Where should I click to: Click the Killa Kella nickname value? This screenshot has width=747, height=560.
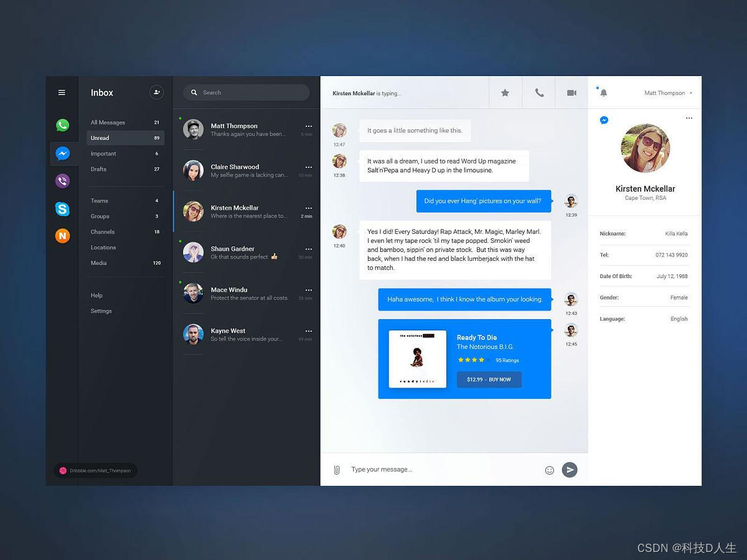[x=677, y=234]
